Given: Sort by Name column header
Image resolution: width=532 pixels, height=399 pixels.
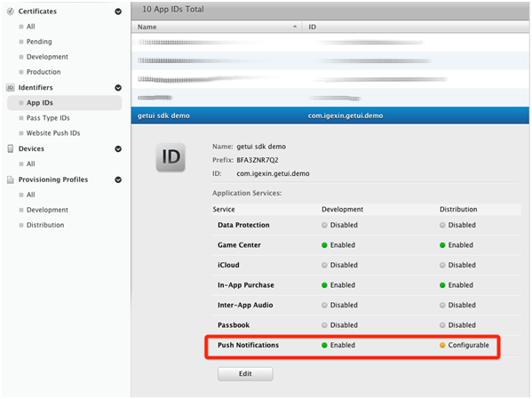Looking at the screenshot, I should [x=217, y=27].
